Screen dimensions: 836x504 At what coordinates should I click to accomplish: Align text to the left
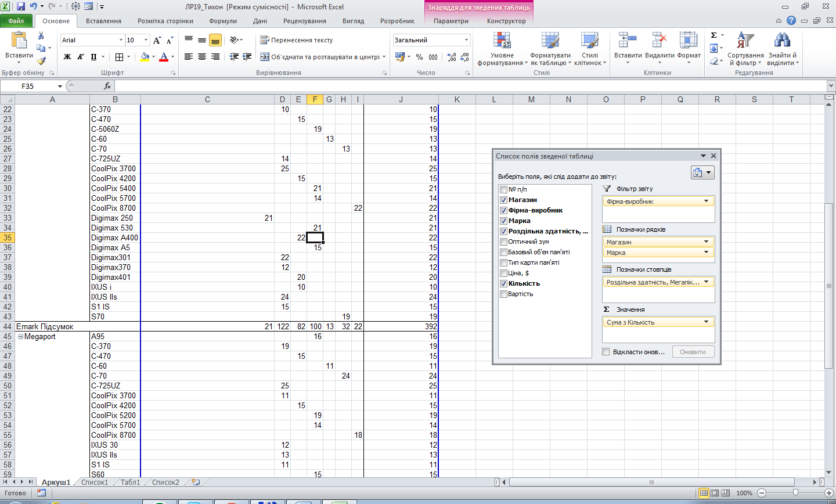(x=188, y=57)
